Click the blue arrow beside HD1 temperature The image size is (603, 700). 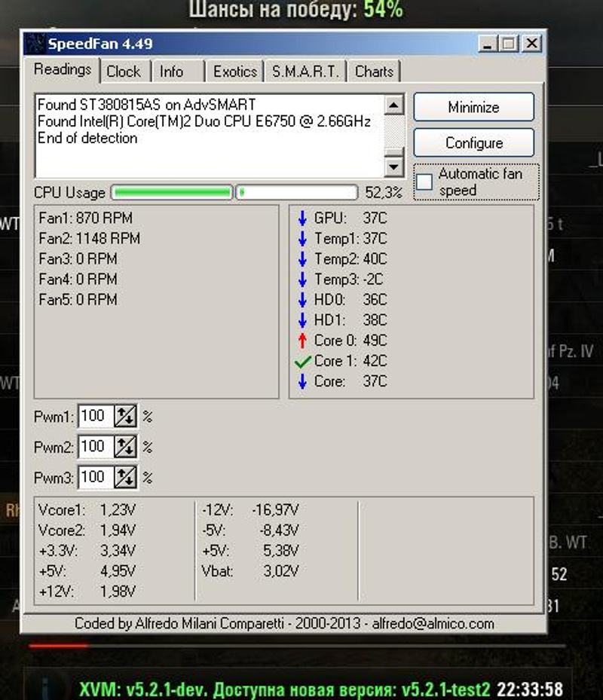click(x=302, y=320)
